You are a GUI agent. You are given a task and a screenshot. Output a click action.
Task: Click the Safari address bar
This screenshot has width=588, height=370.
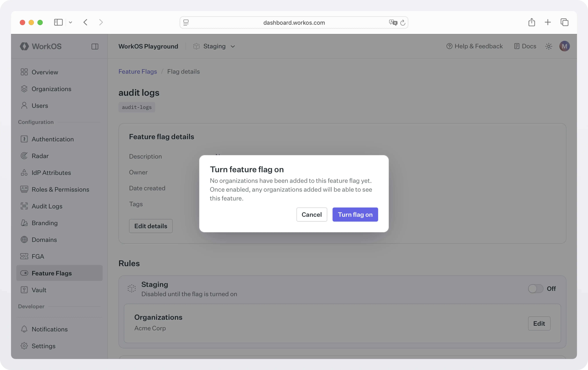pyautogui.click(x=294, y=22)
